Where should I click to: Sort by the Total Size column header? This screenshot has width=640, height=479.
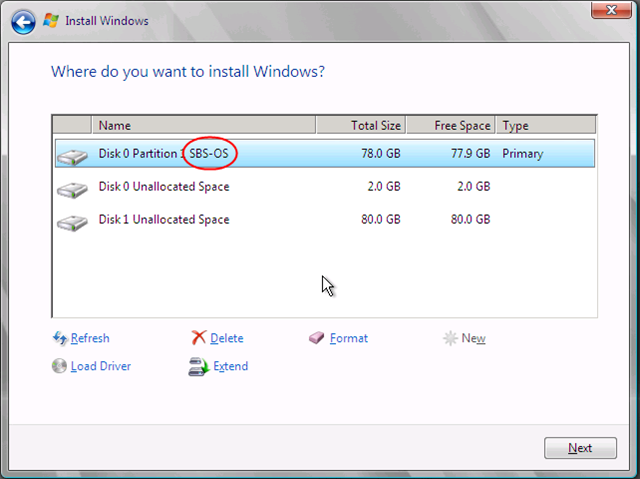point(361,125)
